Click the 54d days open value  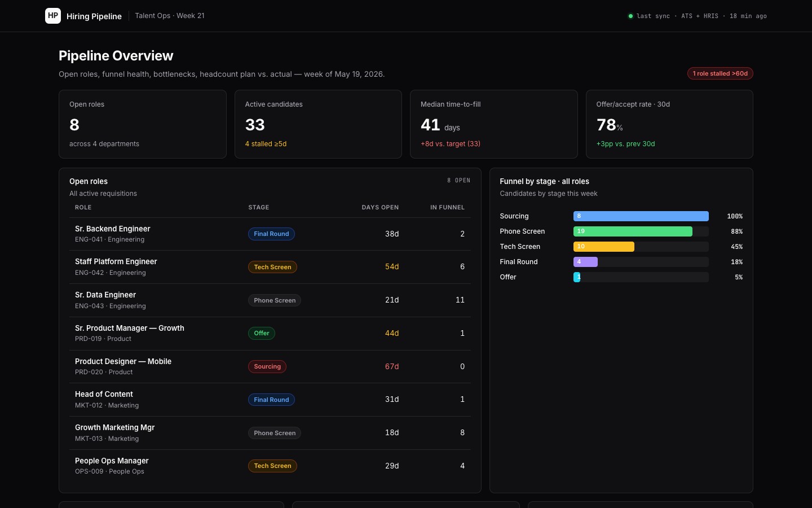click(x=392, y=266)
